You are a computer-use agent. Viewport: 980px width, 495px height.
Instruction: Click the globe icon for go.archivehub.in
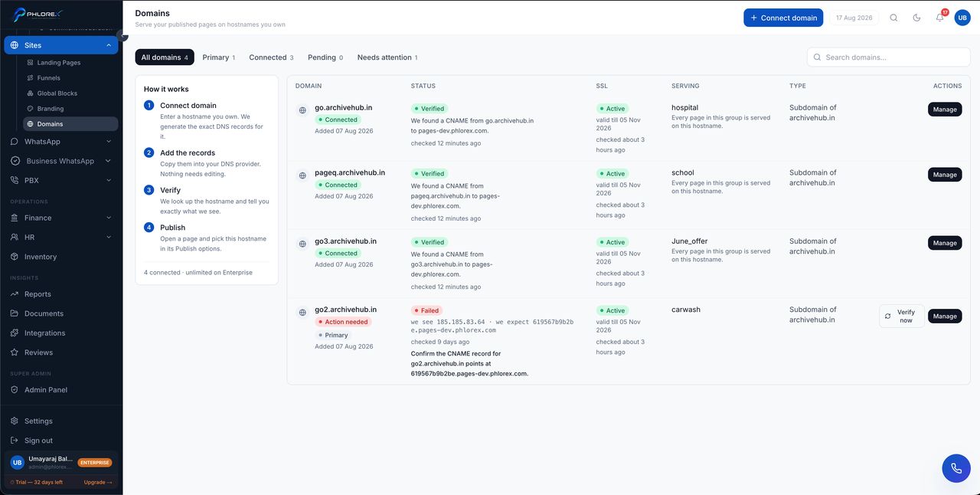(302, 110)
